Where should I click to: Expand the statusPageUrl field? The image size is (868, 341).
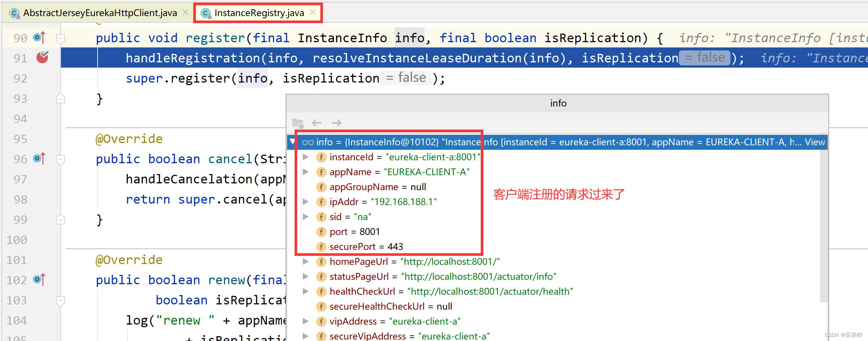pyautogui.click(x=305, y=276)
